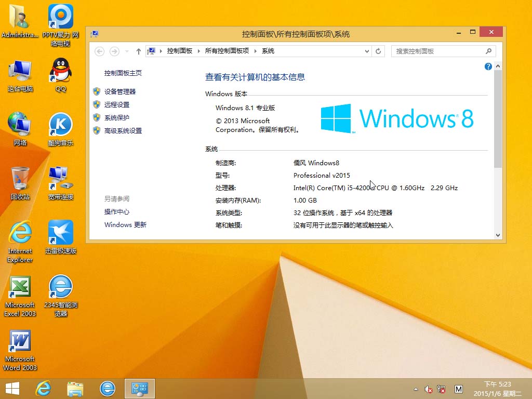Maximize the system window

pyautogui.click(x=473, y=32)
